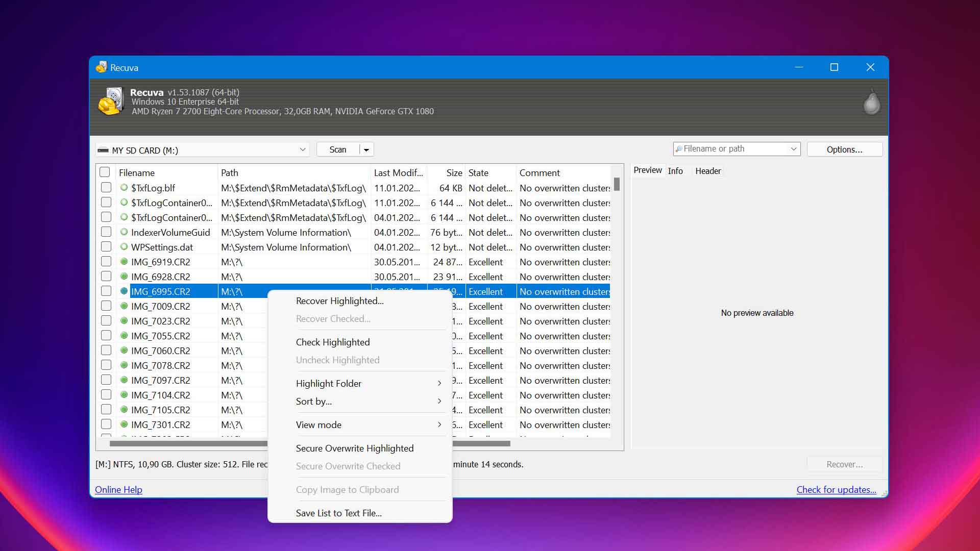This screenshot has width=980, height=551.
Task: Switch to the Preview tab
Action: [x=648, y=170]
